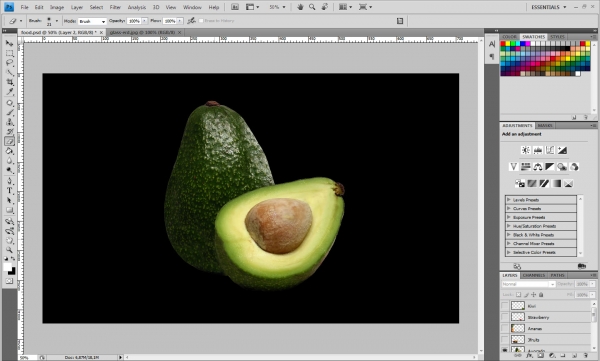
Task: Switch to the Swatches tab
Action: pyautogui.click(x=533, y=37)
